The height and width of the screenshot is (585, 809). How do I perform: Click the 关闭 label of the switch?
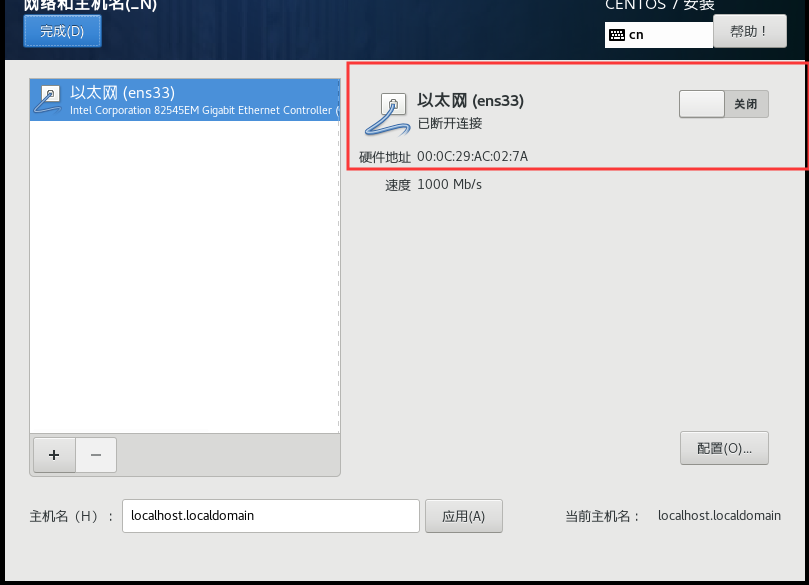[x=746, y=104]
